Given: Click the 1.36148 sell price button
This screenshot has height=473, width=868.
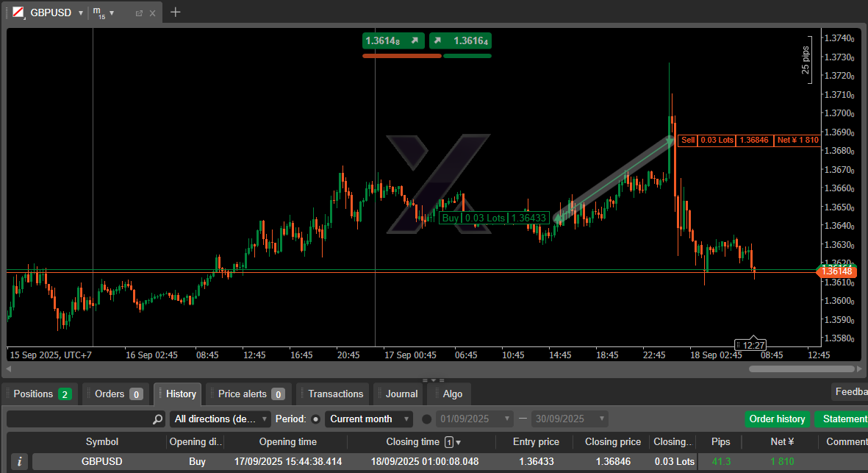Looking at the screenshot, I should [394, 41].
